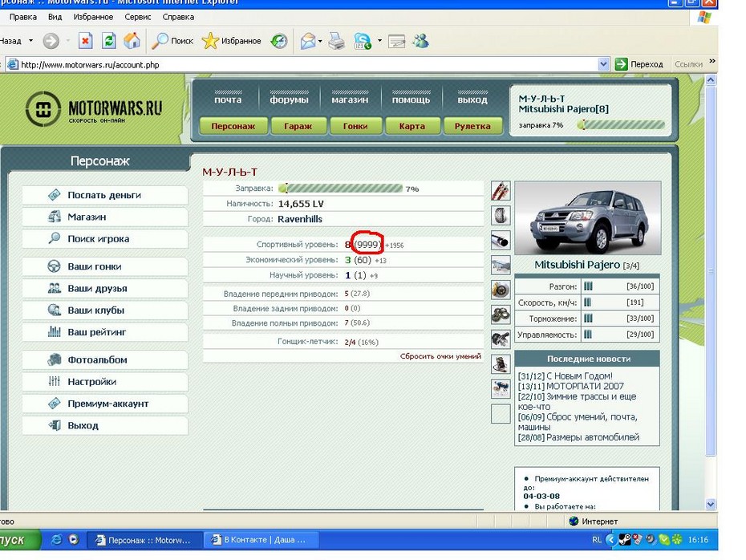Screen dimensions: 746x560
Task: Click the empty part slot
Action: [501, 413]
